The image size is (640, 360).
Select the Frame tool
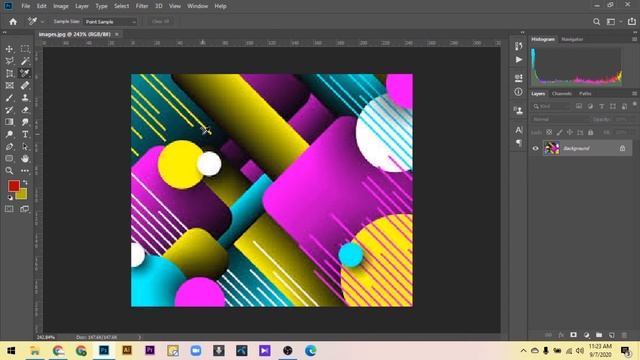(9, 86)
